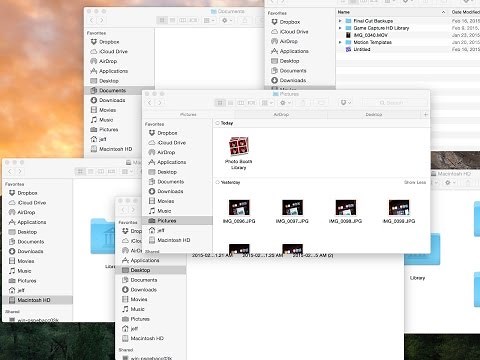Expand the Motion Templates folder

(x=340, y=42)
